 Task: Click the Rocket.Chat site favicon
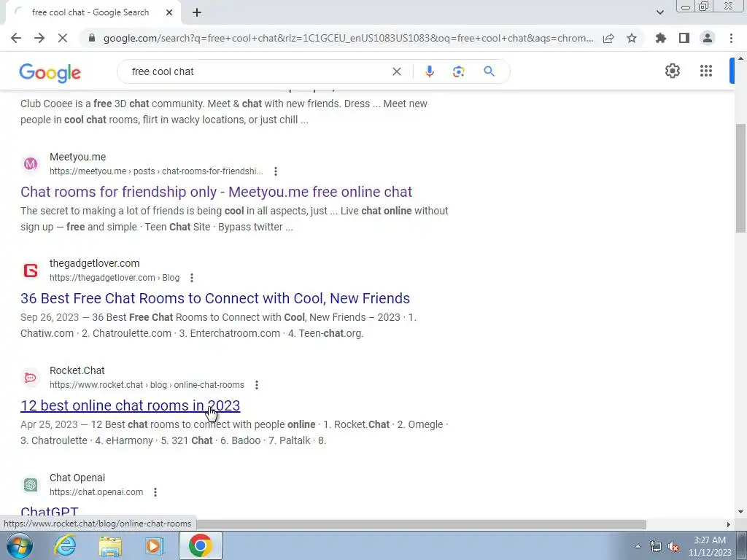[31, 378]
